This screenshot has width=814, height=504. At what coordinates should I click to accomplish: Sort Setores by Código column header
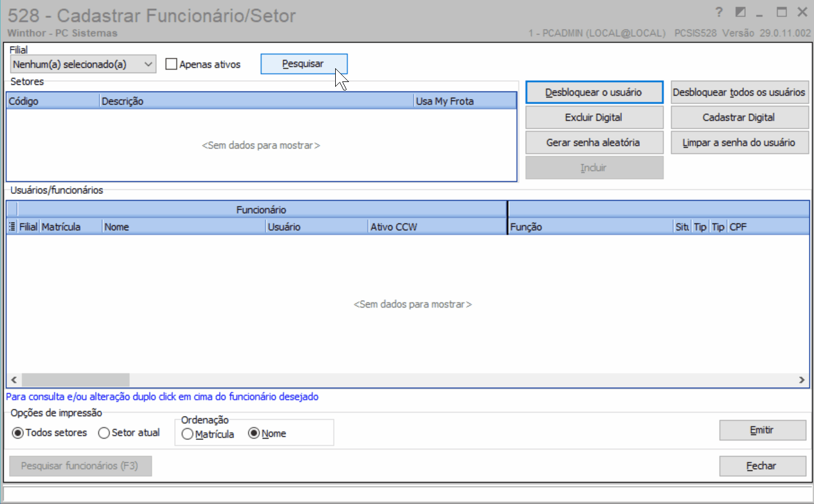pos(53,101)
